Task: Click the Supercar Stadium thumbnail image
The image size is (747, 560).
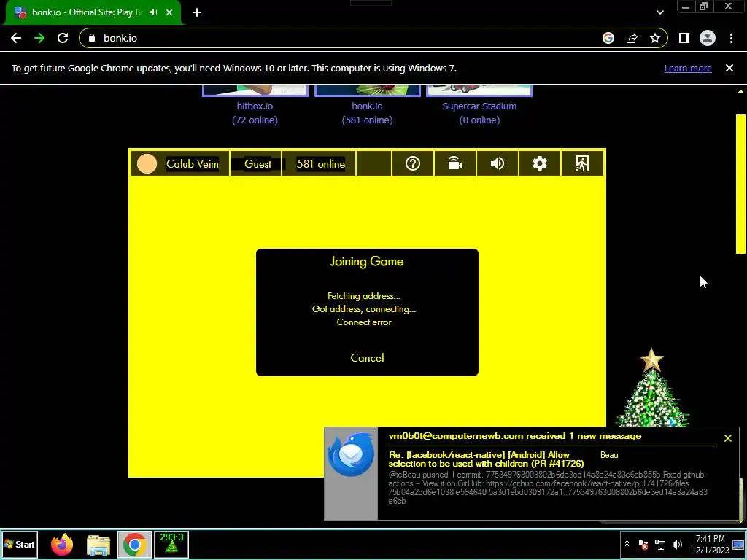Action: pos(479,90)
